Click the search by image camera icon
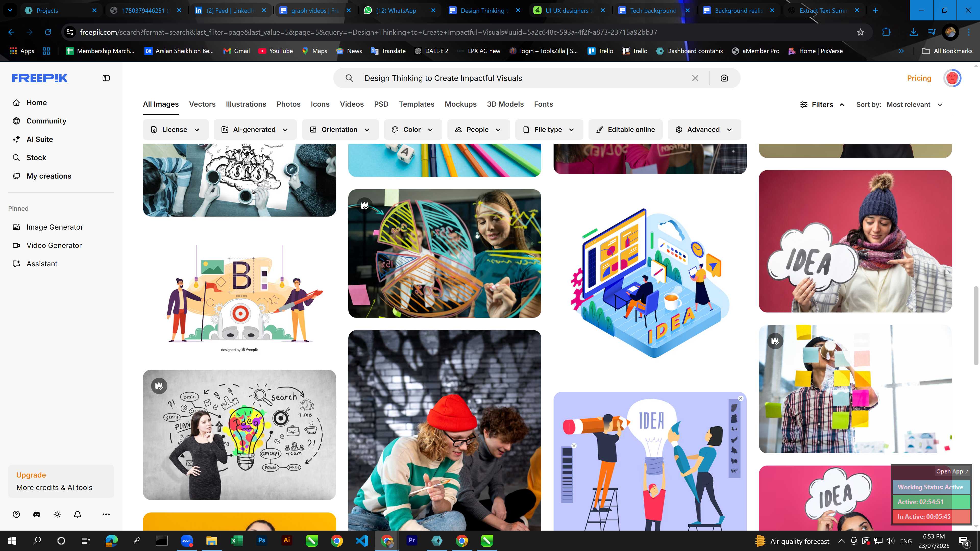The width and height of the screenshot is (980, 551). tap(724, 78)
